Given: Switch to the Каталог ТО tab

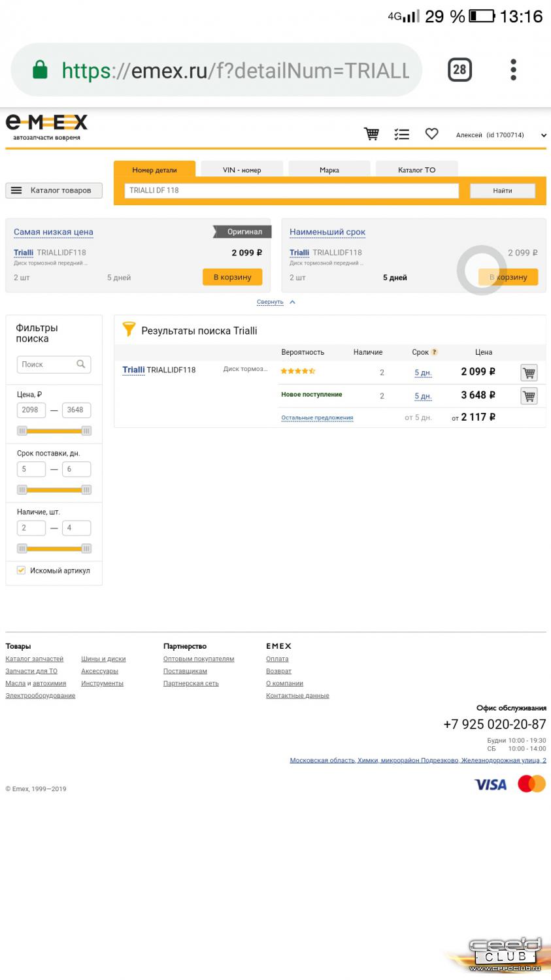Looking at the screenshot, I should pyautogui.click(x=416, y=170).
